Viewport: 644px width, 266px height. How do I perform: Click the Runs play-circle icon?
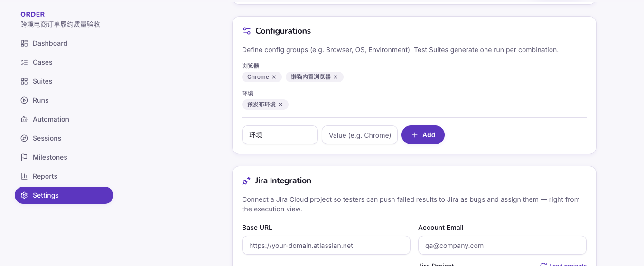click(24, 100)
